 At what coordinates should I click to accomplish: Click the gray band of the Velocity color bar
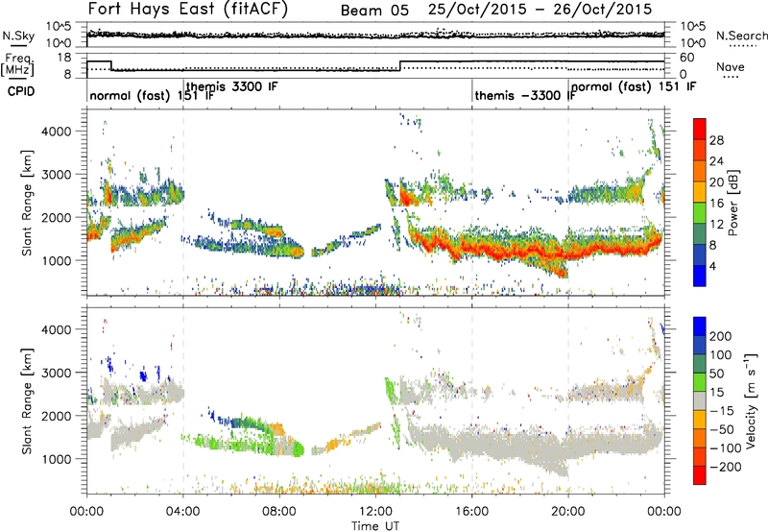click(700, 400)
